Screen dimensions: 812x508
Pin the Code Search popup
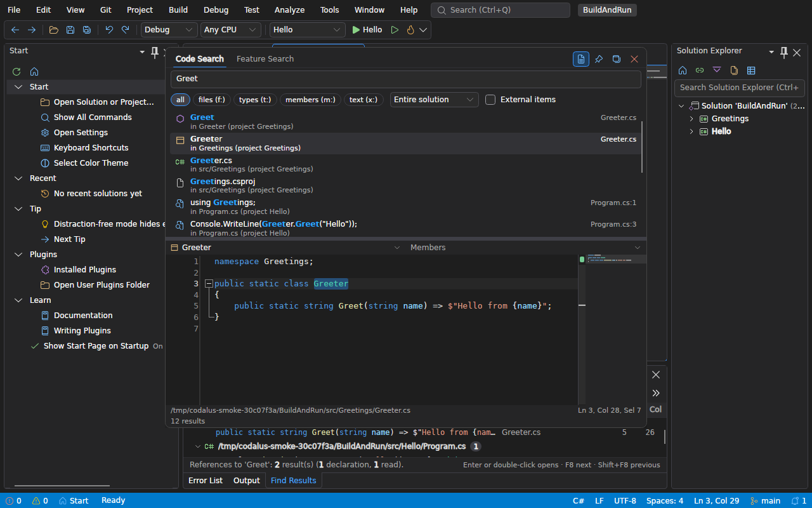point(599,59)
